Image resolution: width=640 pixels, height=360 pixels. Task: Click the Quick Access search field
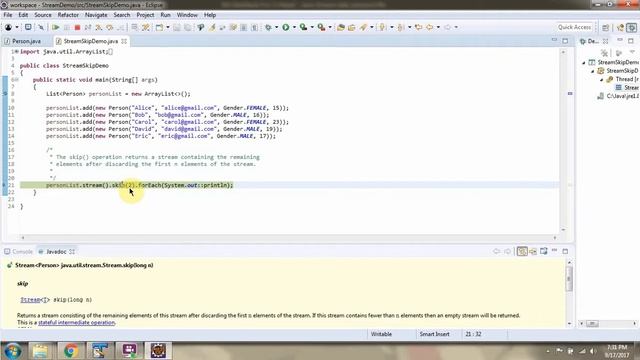[x=574, y=27]
